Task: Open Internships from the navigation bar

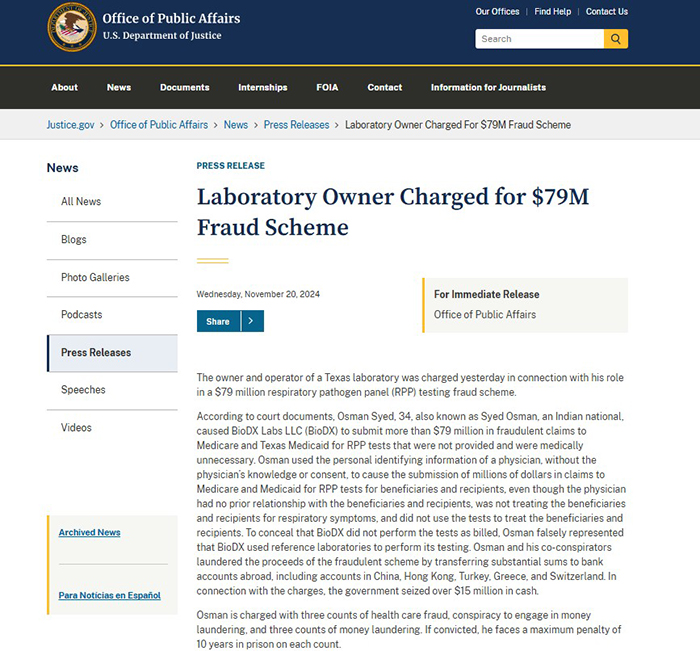Action: 262,88
